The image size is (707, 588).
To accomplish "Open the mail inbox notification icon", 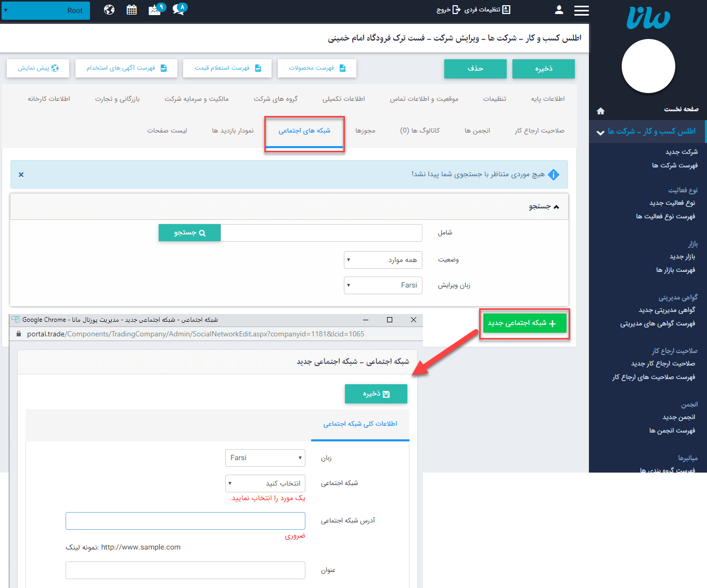I will (x=155, y=10).
